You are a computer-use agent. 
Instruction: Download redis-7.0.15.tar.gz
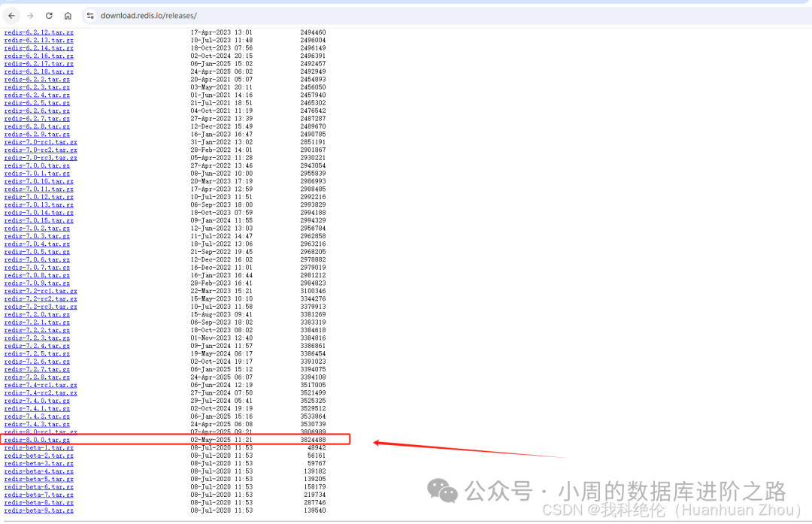coord(39,220)
